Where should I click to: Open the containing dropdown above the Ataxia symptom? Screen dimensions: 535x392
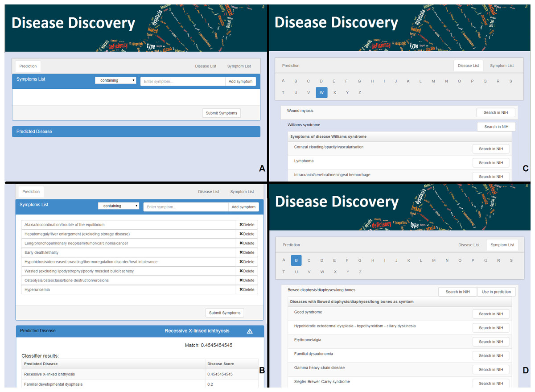119,206
